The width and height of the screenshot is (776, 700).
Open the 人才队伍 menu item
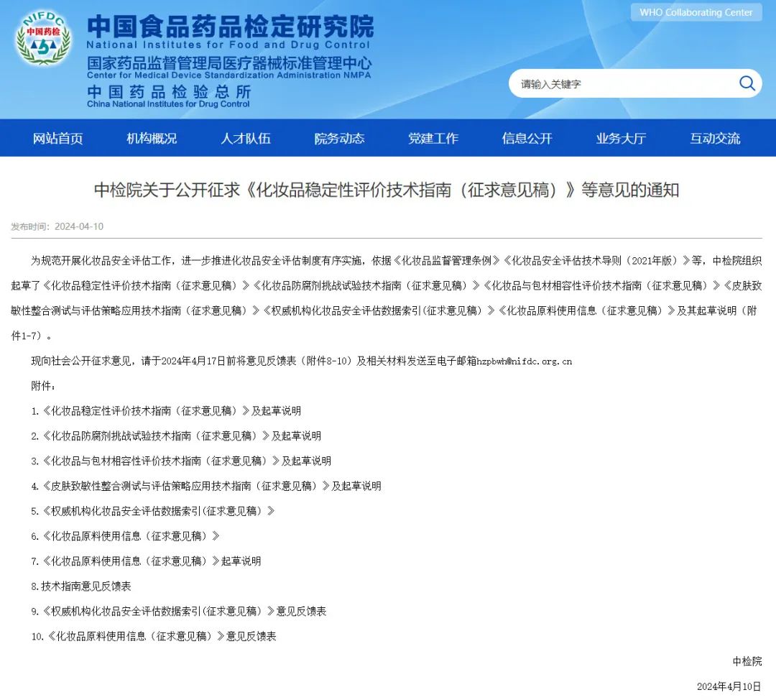pos(246,138)
